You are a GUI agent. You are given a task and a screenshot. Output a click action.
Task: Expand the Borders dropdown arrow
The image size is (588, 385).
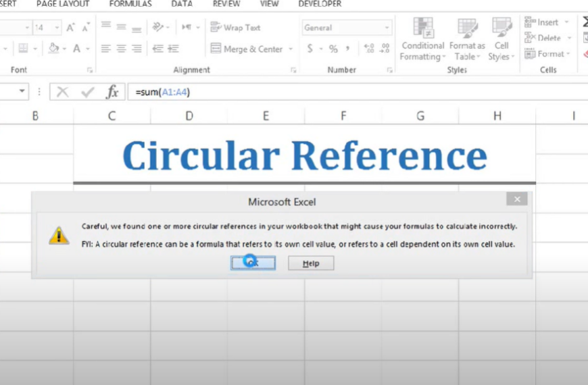(x=35, y=49)
